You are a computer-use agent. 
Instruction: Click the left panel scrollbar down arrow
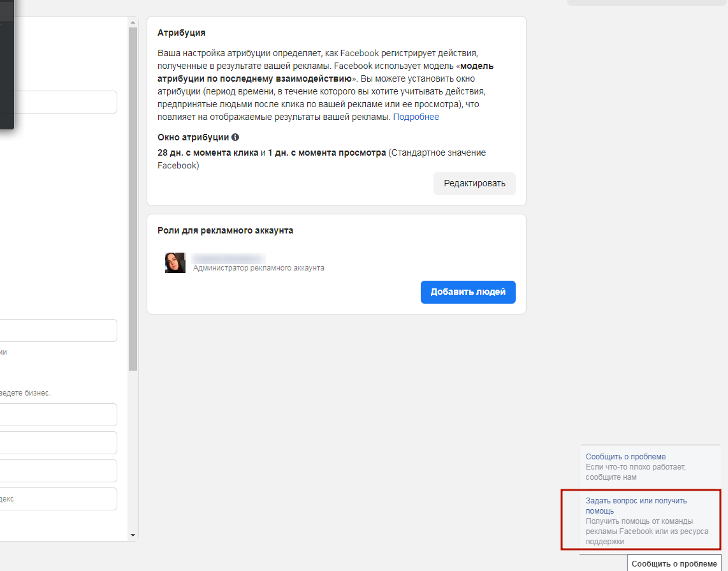(133, 535)
